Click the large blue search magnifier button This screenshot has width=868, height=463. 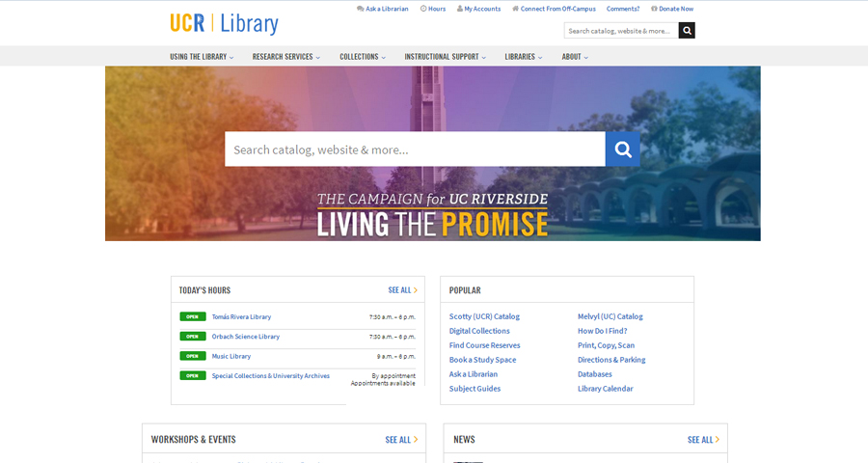click(623, 149)
